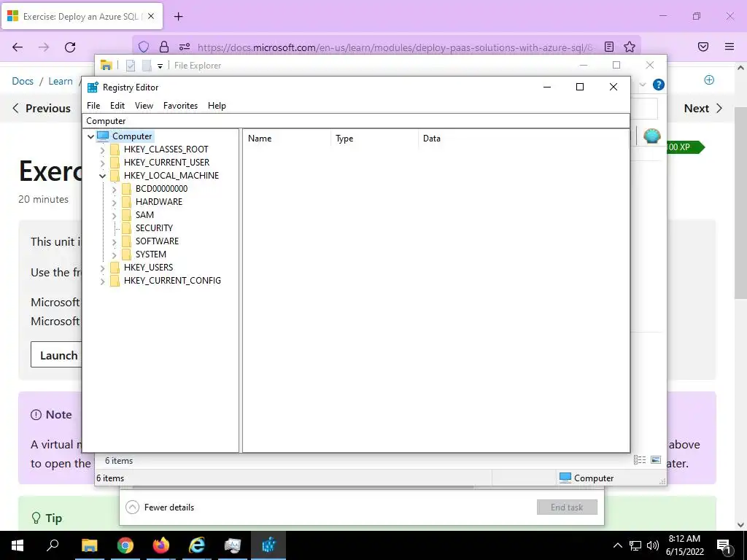Viewport: 747px width, 560px height.
Task: Click the site padlock icon
Action: pyautogui.click(x=164, y=47)
